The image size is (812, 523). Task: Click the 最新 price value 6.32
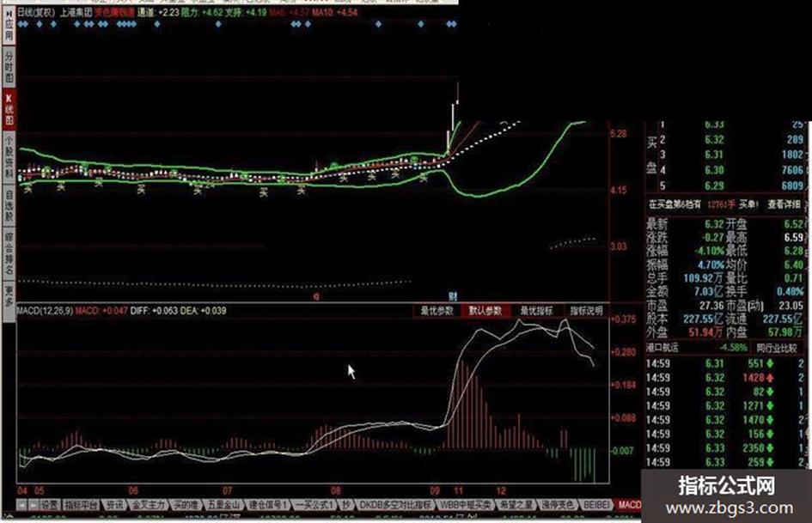[x=714, y=224]
